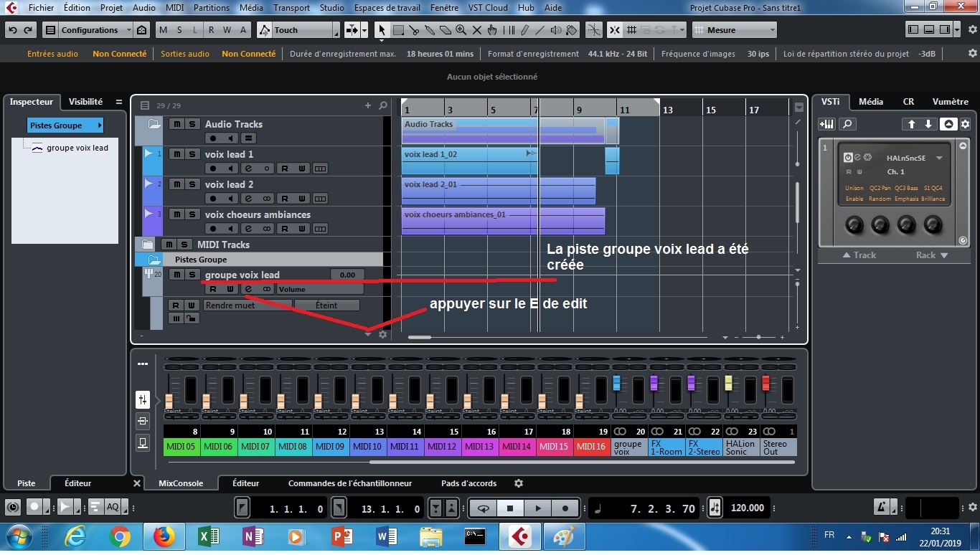Activate the cycle loop button in transport

click(x=484, y=508)
